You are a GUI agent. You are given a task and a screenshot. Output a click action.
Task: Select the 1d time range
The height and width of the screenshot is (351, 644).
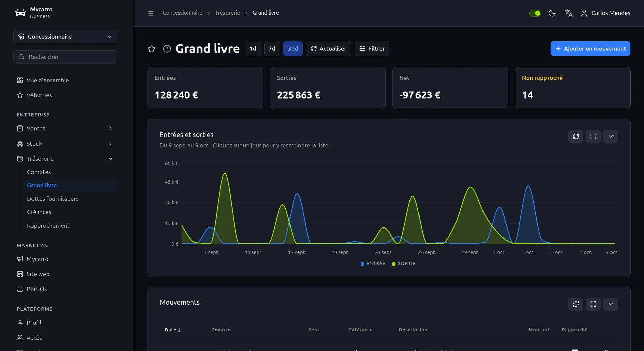(253, 49)
